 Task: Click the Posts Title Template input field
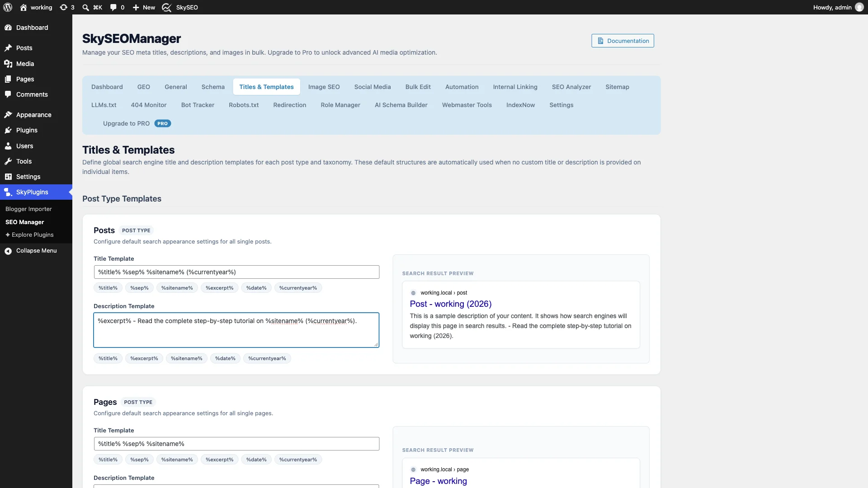coord(236,272)
